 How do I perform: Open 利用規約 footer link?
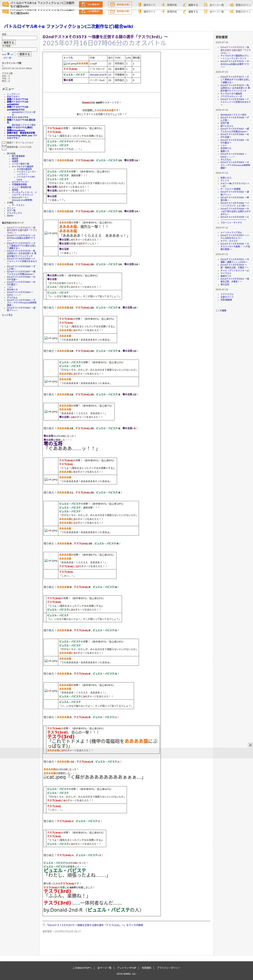146,967
